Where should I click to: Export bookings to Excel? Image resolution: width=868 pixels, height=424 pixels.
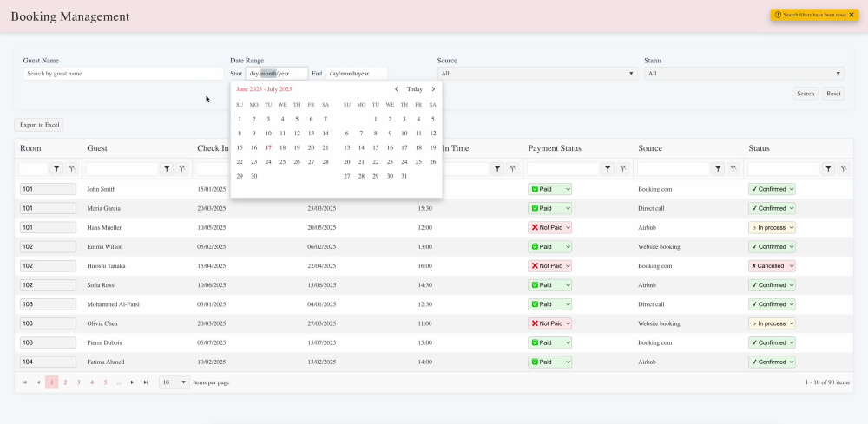tap(39, 125)
